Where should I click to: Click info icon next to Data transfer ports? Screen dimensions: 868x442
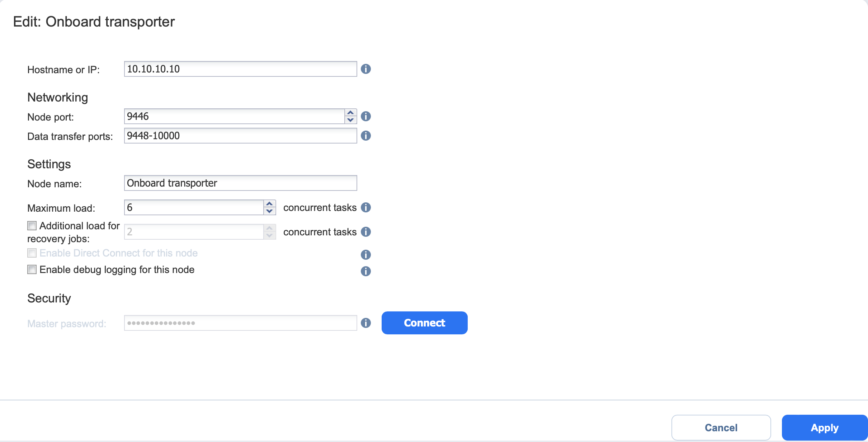click(365, 136)
